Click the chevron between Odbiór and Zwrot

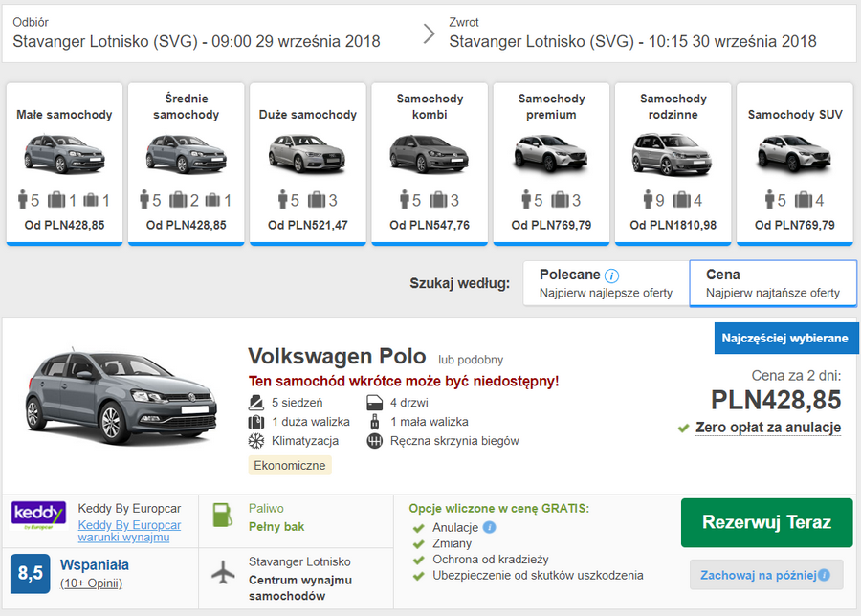pyautogui.click(x=430, y=34)
